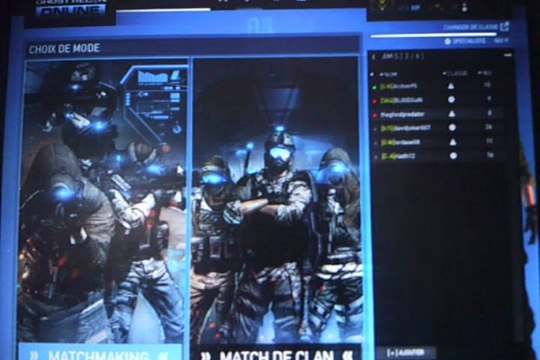Click round class icon in davidjoker row
Screen dimensions: 540x360
click(453, 127)
